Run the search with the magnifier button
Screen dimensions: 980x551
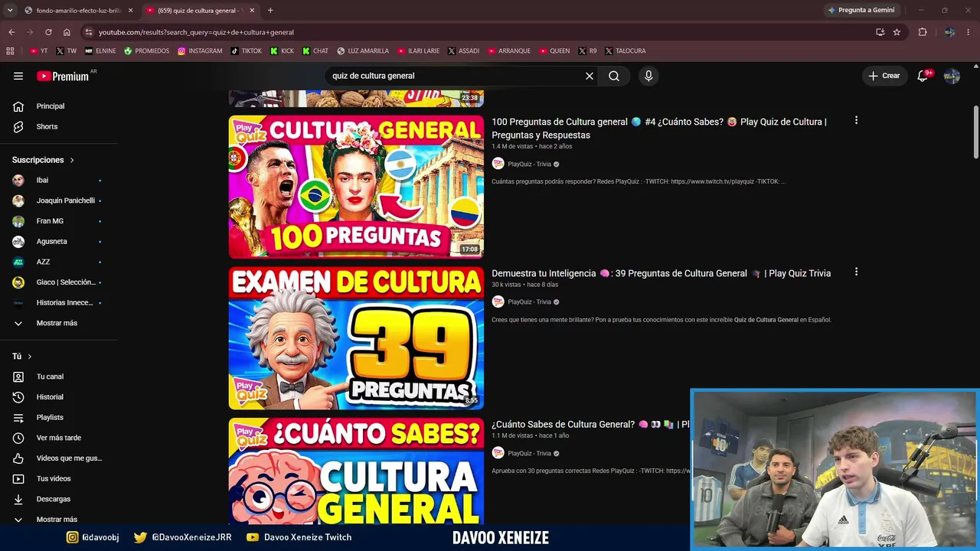(x=614, y=76)
